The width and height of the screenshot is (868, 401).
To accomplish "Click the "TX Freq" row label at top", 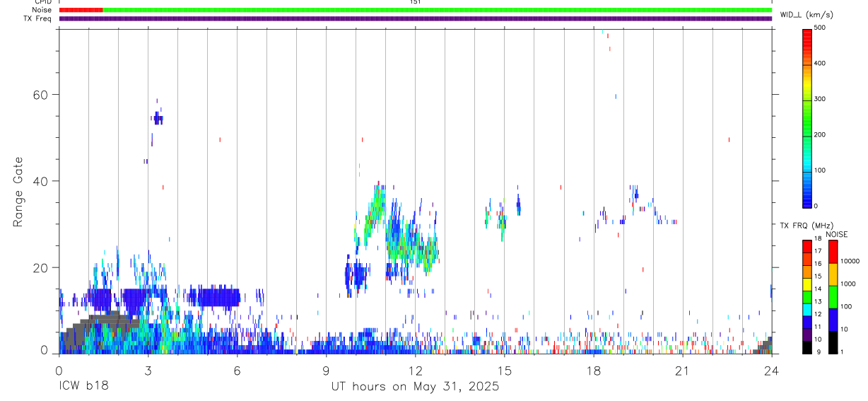I will [39, 18].
